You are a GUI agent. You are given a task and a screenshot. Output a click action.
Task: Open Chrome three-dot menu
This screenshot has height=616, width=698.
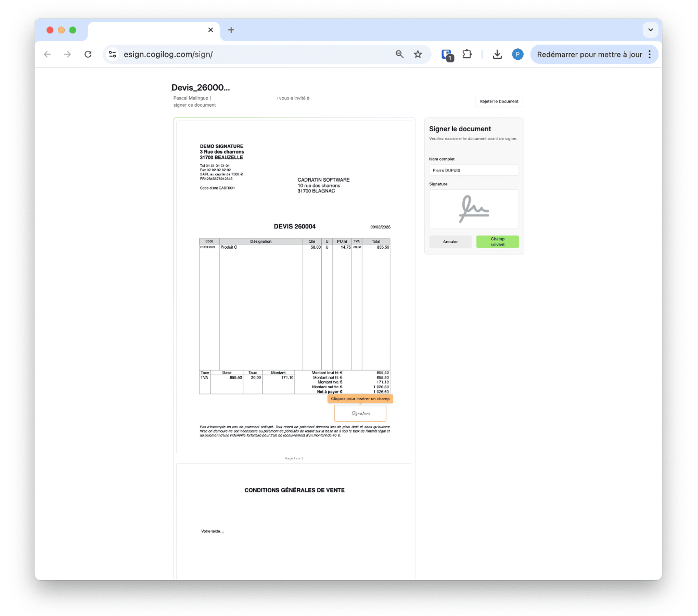pyautogui.click(x=649, y=54)
